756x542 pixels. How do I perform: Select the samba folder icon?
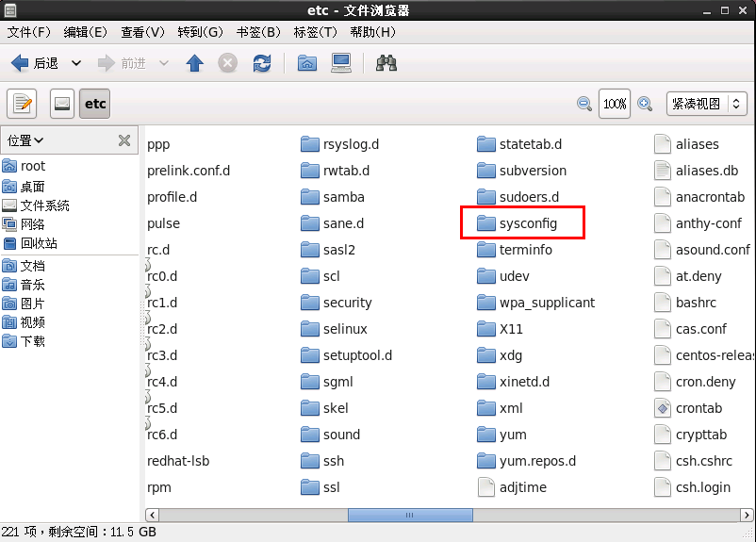point(309,197)
